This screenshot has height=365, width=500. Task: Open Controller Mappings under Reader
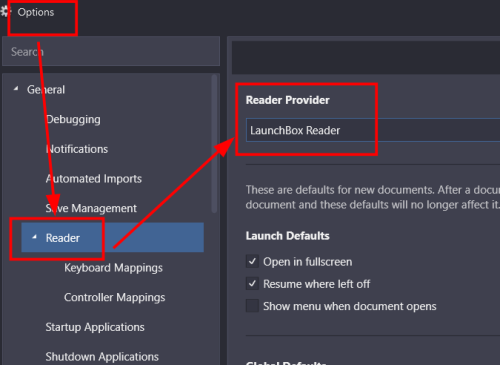coord(114,297)
